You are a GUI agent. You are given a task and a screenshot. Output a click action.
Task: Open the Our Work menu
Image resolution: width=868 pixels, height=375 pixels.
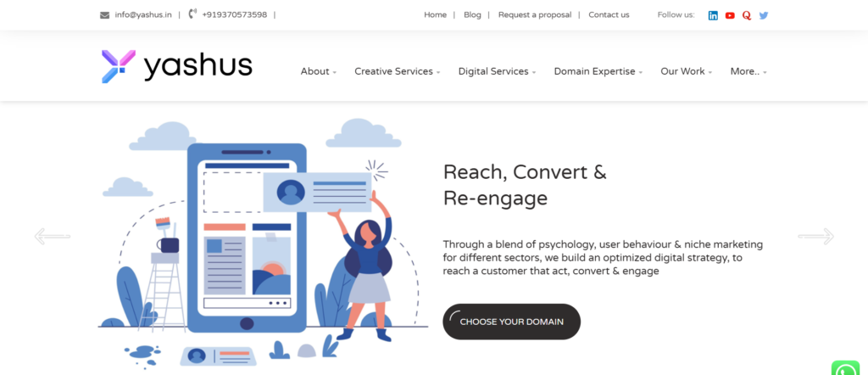(x=687, y=71)
